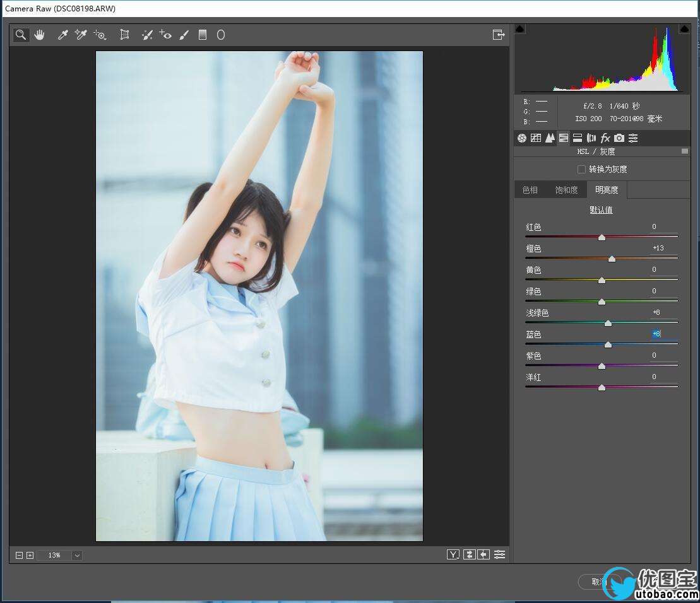Image resolution: width=700 pixels, height=603 pixels.
Task: Open the Detail panel
Action: pyautogui.click(x=550, y=138)
